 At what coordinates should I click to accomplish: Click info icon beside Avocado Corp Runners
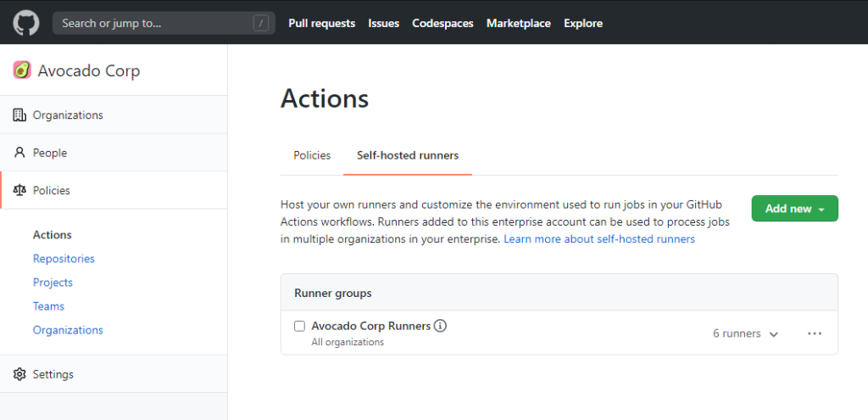click(441, 326)
